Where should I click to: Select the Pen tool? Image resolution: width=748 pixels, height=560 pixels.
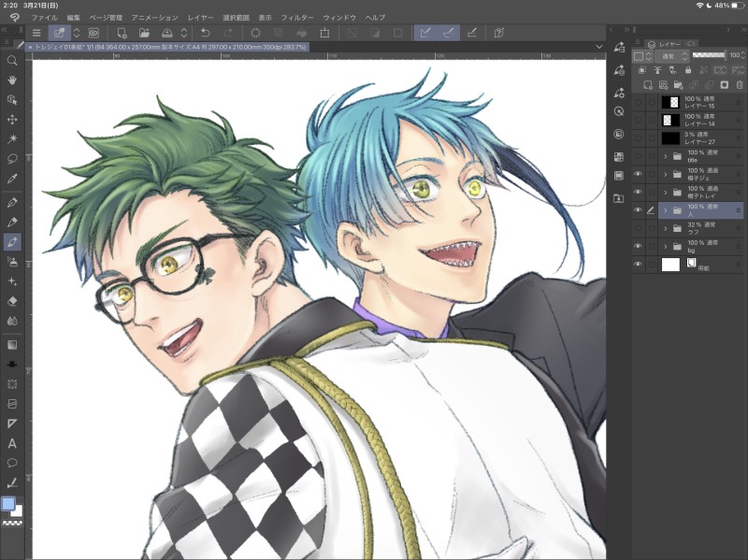pyautogui.click(x=12, y=202)
